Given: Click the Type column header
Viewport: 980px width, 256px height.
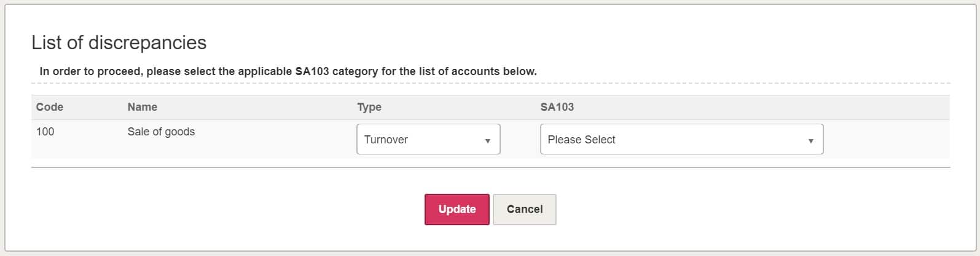Looking at the screenshot, I should tap(369, 107).
